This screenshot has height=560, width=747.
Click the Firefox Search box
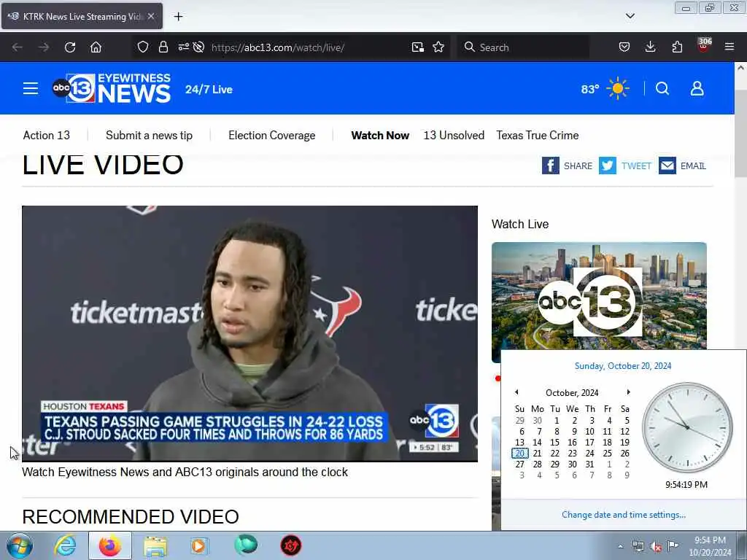click(523, 47)
